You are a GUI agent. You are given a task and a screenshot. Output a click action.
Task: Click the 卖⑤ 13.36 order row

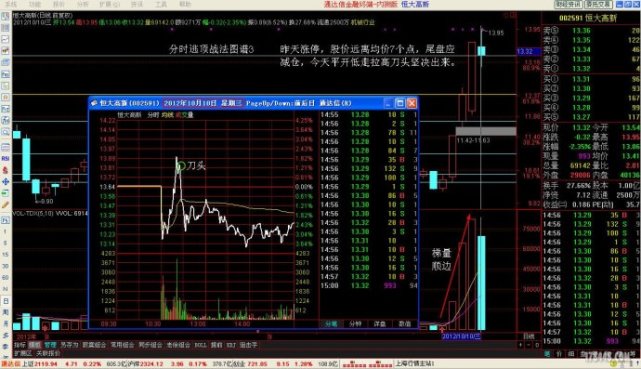click(592, 30)
